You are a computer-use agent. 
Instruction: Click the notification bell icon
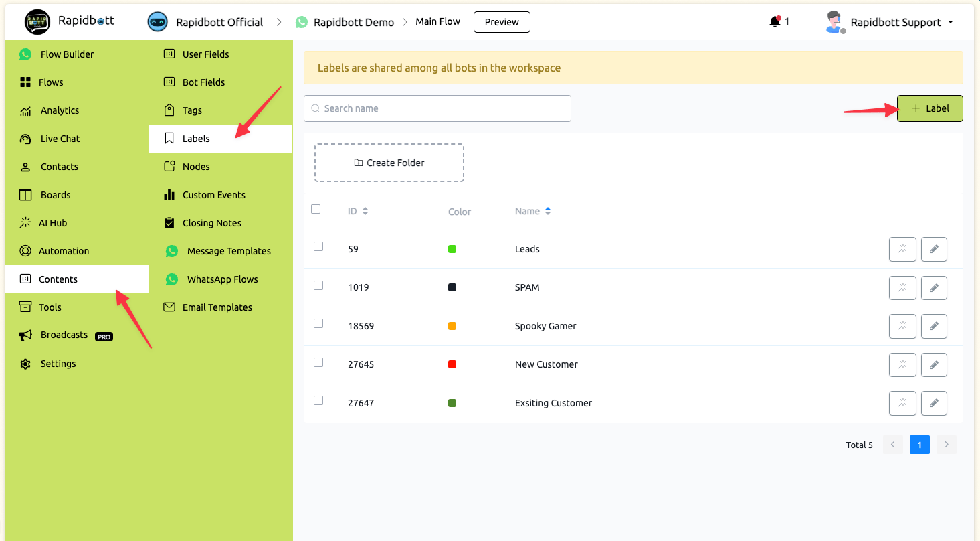[x=775, y=22]
